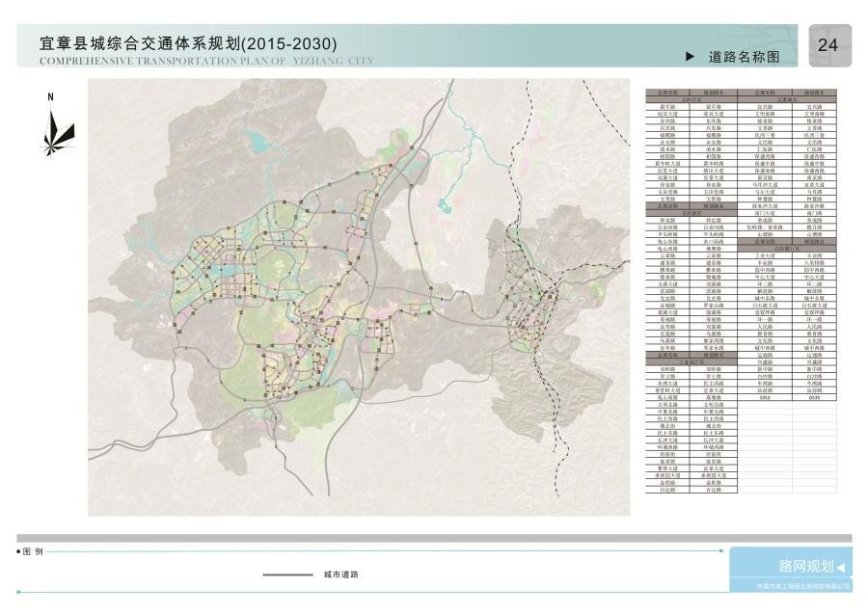Screen dimensions: 868x614
Task: Click the page number 24 box
Action: (x=827, y=45)
